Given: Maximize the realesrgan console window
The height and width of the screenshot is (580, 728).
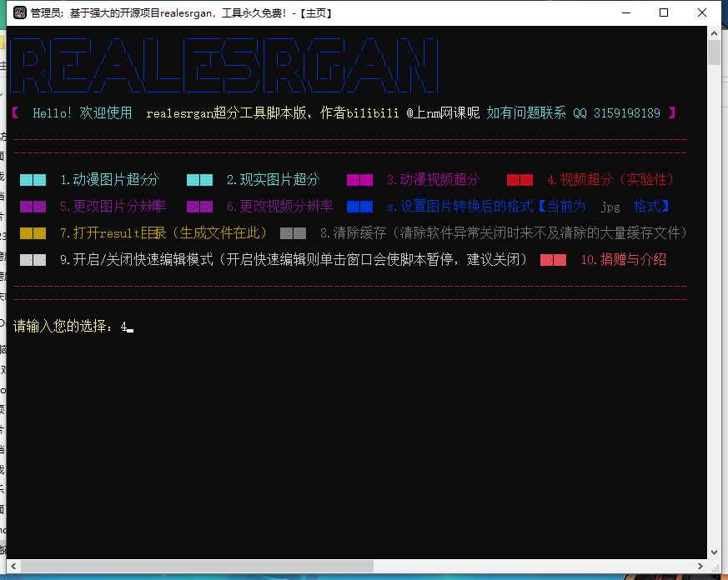Looking at the screenshot, I should pyautogui.click(x=664, y=12).
